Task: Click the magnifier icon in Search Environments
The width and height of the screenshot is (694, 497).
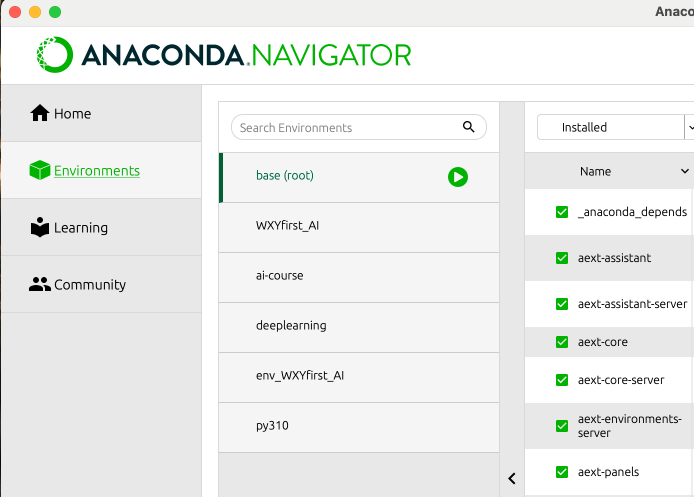Action: 469,127
